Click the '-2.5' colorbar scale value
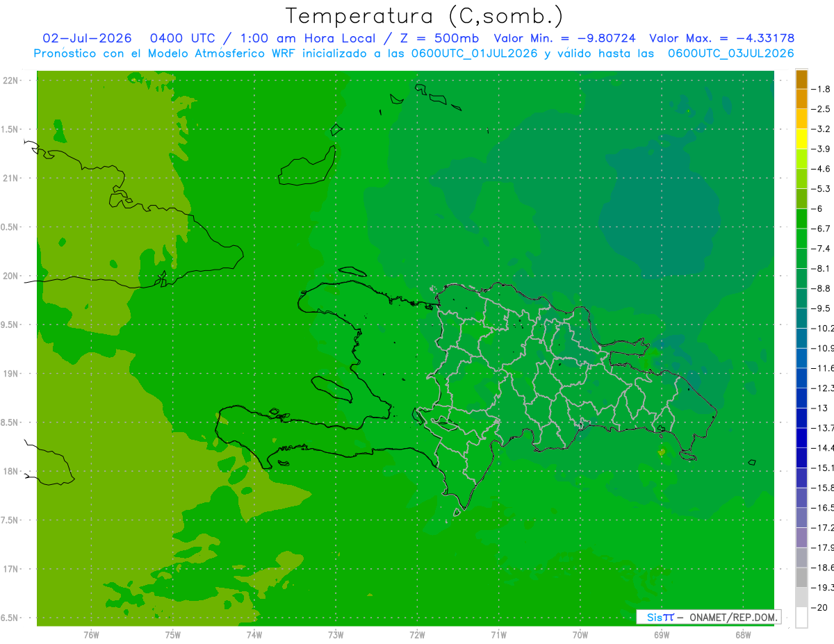Screen dimensions: 834x644 [x=821, y=109]
